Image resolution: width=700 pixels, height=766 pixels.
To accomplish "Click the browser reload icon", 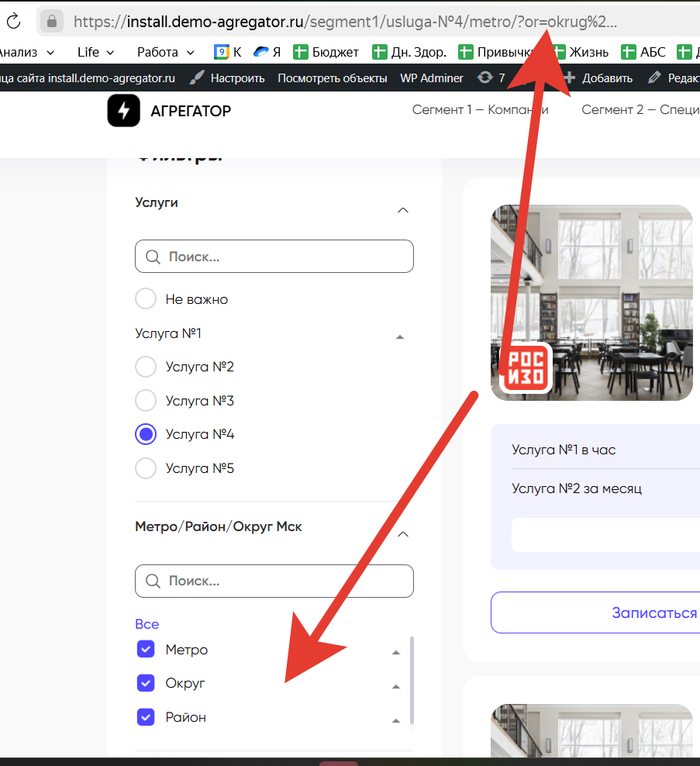I will [x=13, y=21].
